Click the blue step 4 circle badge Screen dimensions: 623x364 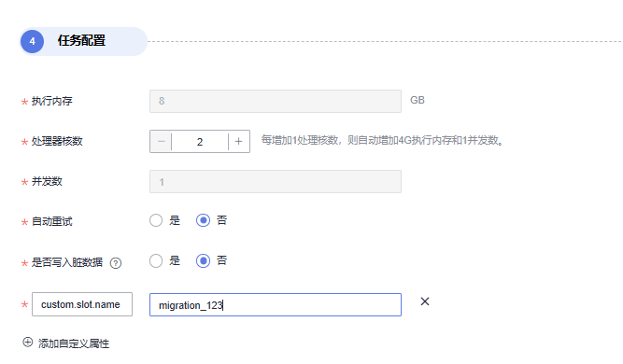(32, 41)
